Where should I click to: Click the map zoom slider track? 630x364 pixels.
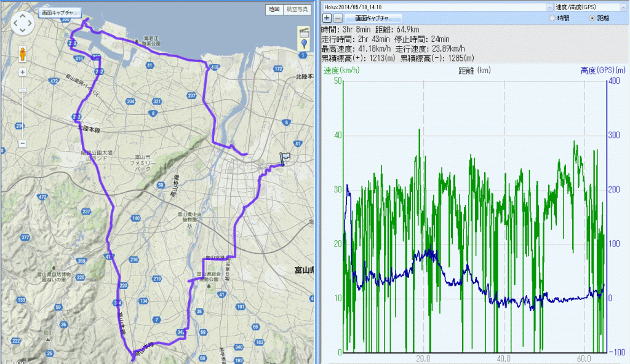click(x=23, y=108)
